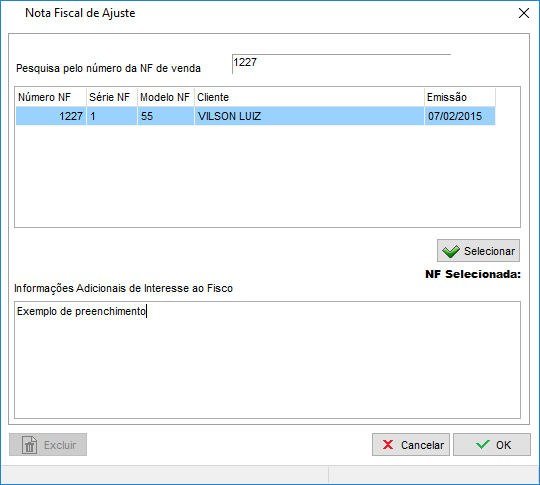Image resolution: width=540 pixels, height=485 pixels.
Task: Click the Informações Adicionais text area
Action: click(x=267, y=360)
